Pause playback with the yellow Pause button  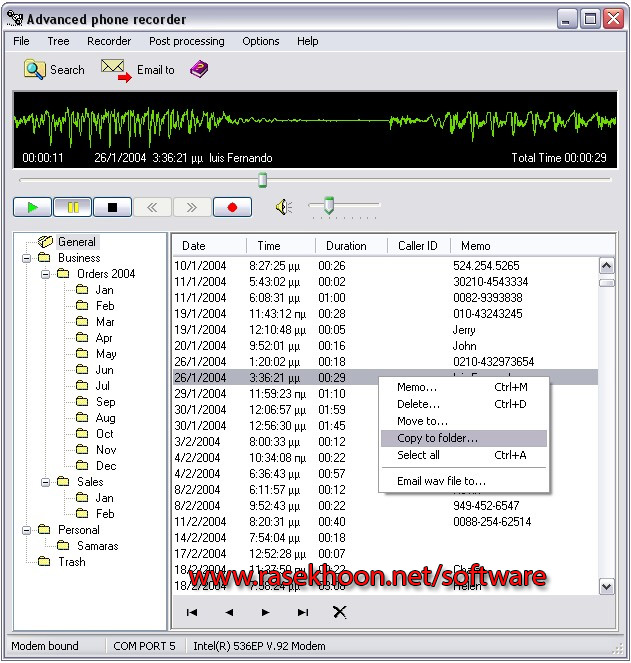point(72,207)
